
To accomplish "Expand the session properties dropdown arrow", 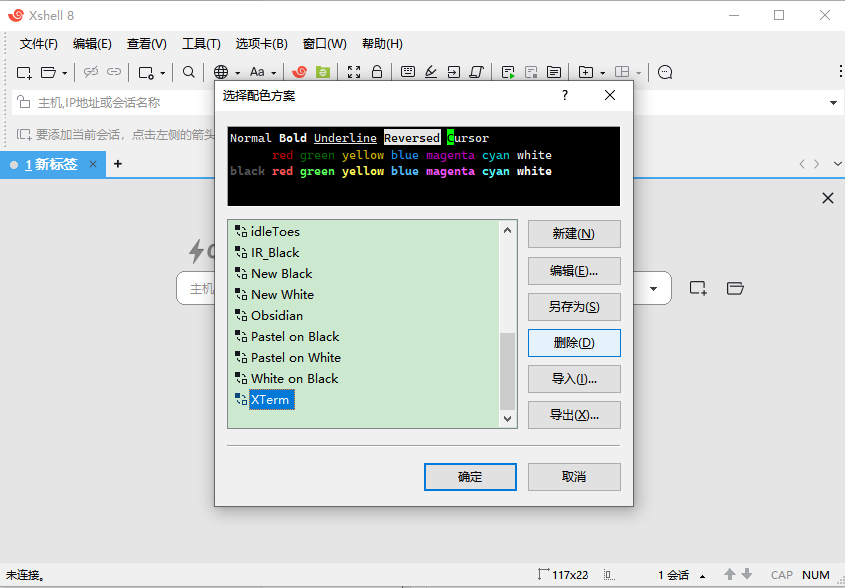I will point(162,73).
